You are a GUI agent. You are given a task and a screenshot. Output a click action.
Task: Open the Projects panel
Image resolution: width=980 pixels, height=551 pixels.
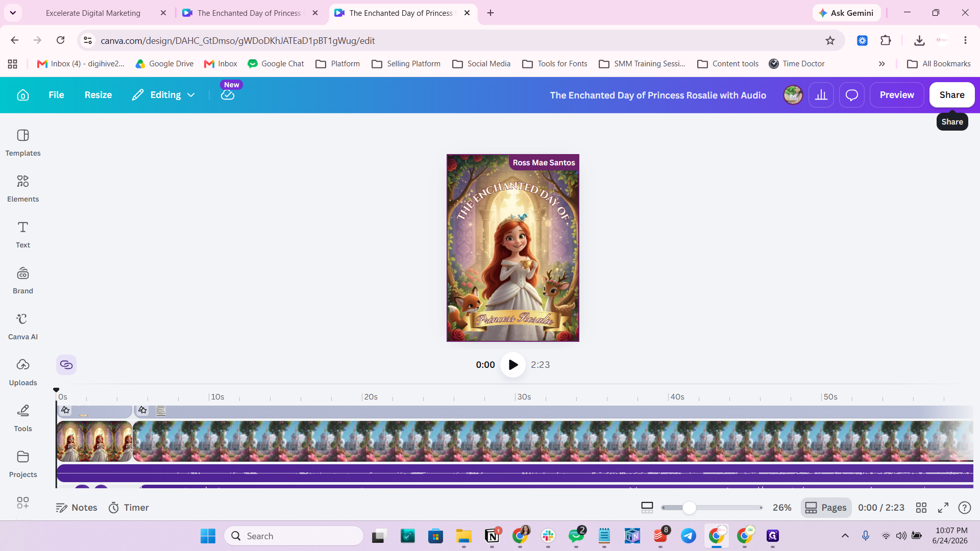pyautogui.click(x=23, y=464)
